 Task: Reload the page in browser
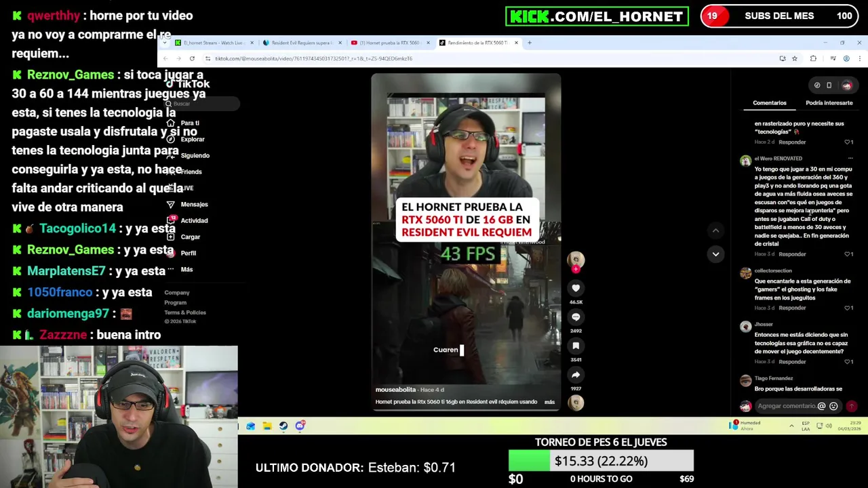(x=192, y=58)
